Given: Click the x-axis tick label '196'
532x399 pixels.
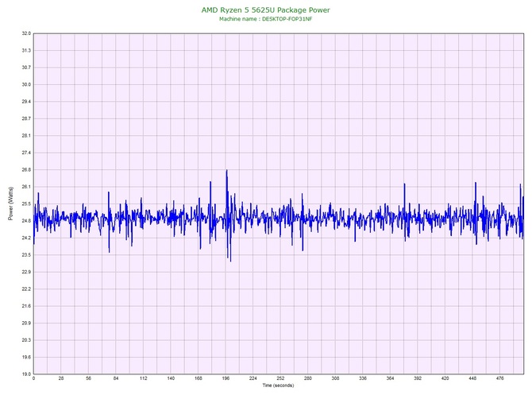Looking at the screenshot, I should point(226,378).
